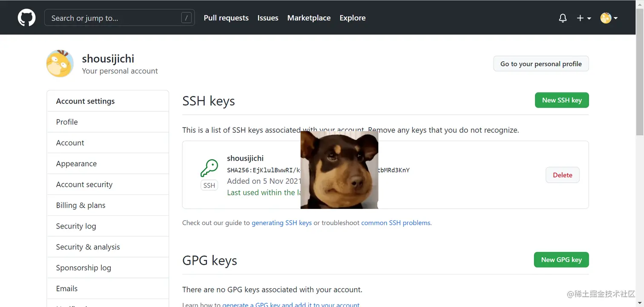This screenshot has width=644, height=307.
Task: Click the SSH label badge
Action: (x=209, y=185)
